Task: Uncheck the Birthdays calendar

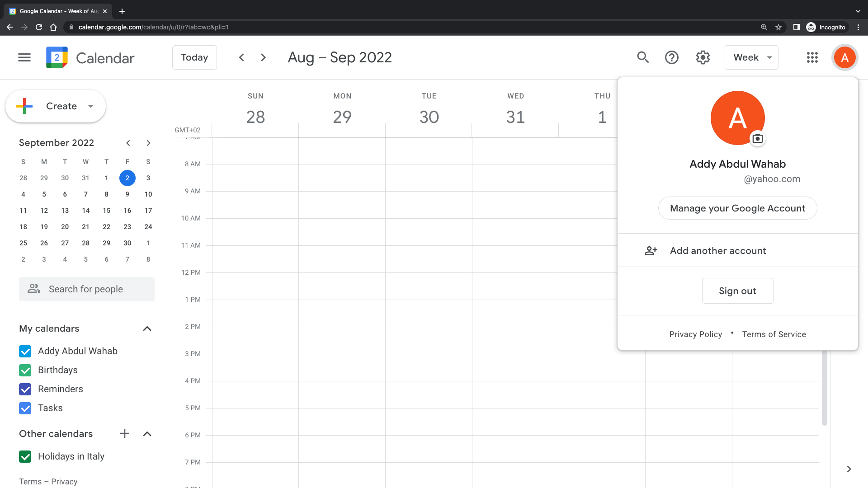Action: [x=25, y=371]
